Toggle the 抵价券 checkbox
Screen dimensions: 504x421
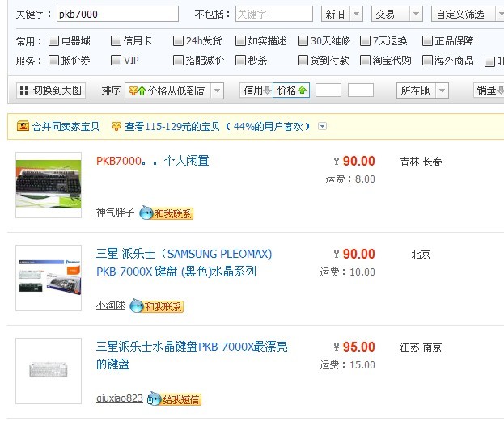53,60
